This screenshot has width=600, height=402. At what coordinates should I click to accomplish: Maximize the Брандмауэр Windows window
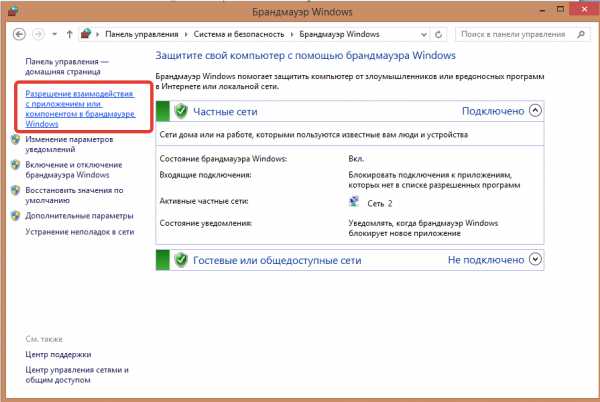(560, 10)
